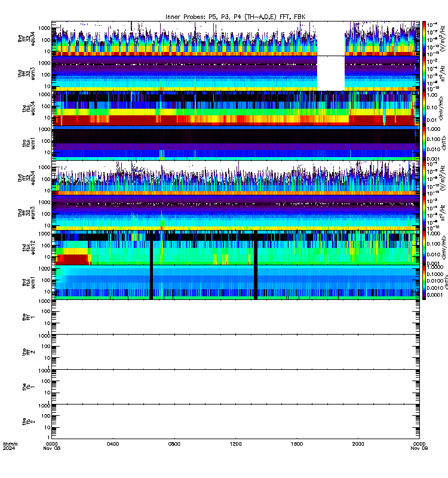Click the "tha fff 32 edc34" axis label

pos(26,39)
